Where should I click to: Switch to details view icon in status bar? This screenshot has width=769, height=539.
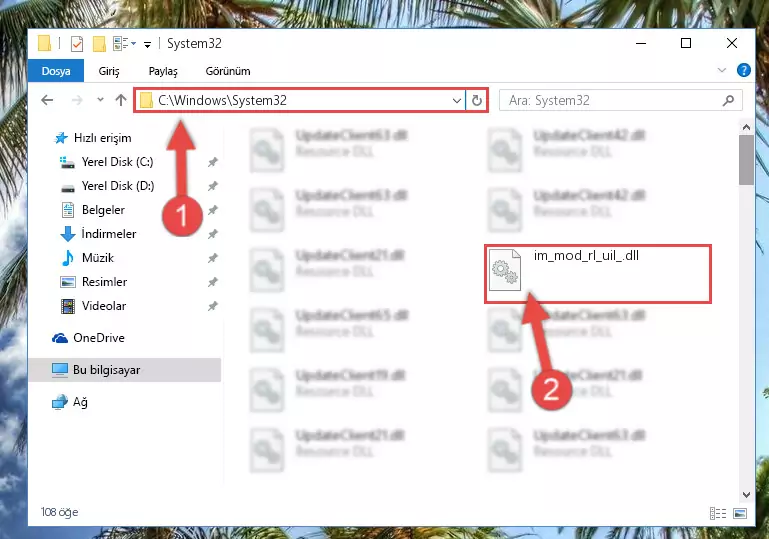point(718,513)
